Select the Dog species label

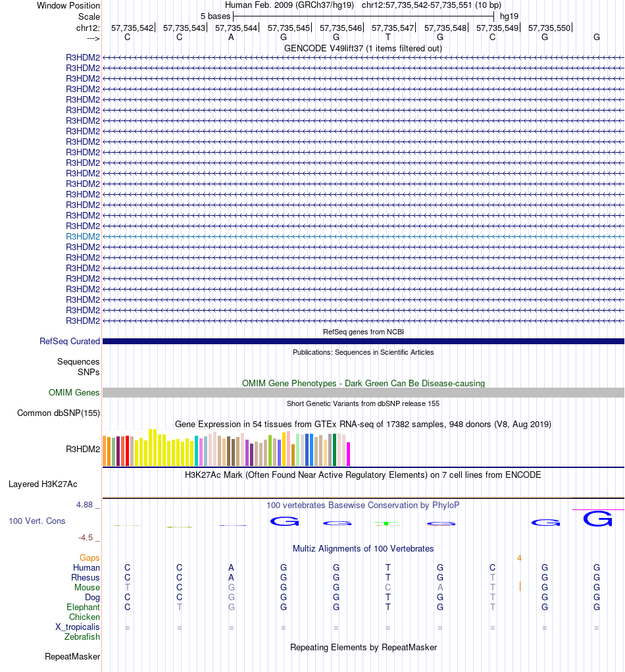pos(92,598)
